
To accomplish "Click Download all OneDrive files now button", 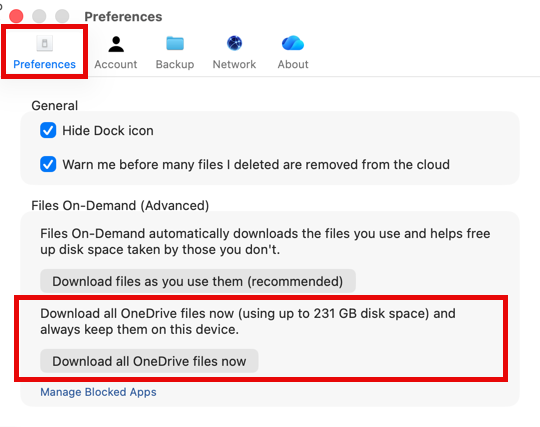I will [x=149, y=361].
